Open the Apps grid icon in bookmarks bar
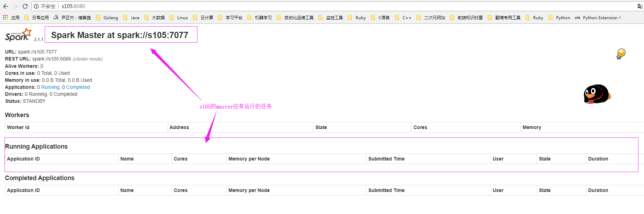Screen dimensions: 644x214 pos(5,17)
